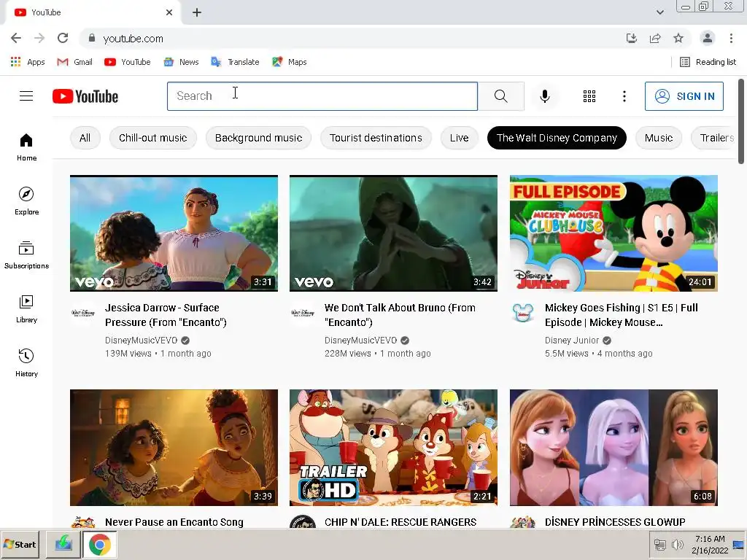The image size is (747, 560).
Task: Open Subscriptions in the sidebar
Action: pyautogui.click(x=27, y=255)
